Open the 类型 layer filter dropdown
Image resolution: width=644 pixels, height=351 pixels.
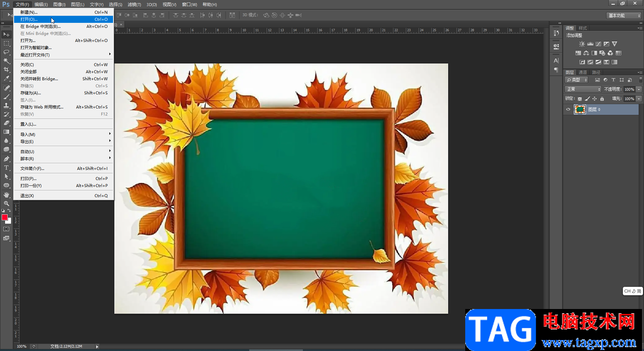click(577, 80)
